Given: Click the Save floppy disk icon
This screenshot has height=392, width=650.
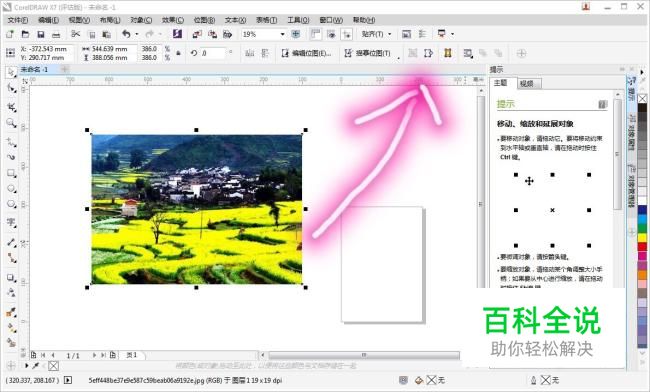Looking at the screenshot, I should tap(41, 34).
